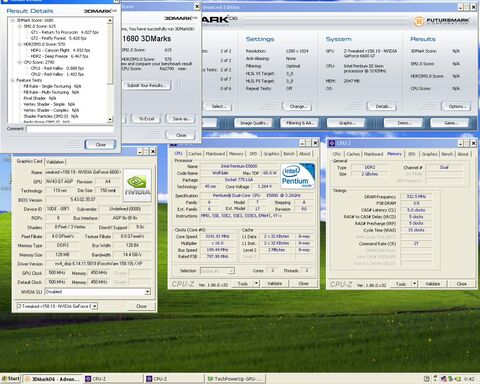Switch to CPU tab in CPU-Z Memory window
This screenshot has height=384, width=480.
pos(337,154)
